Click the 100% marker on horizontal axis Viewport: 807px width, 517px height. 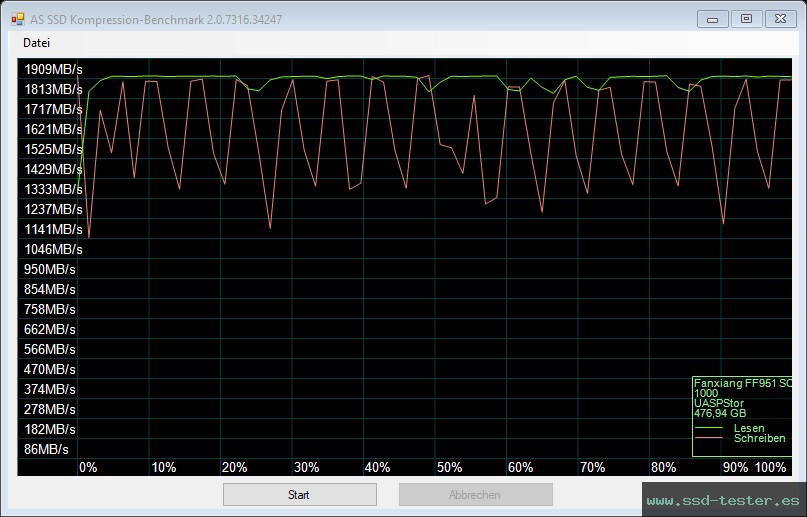click(x=770, y=467)
